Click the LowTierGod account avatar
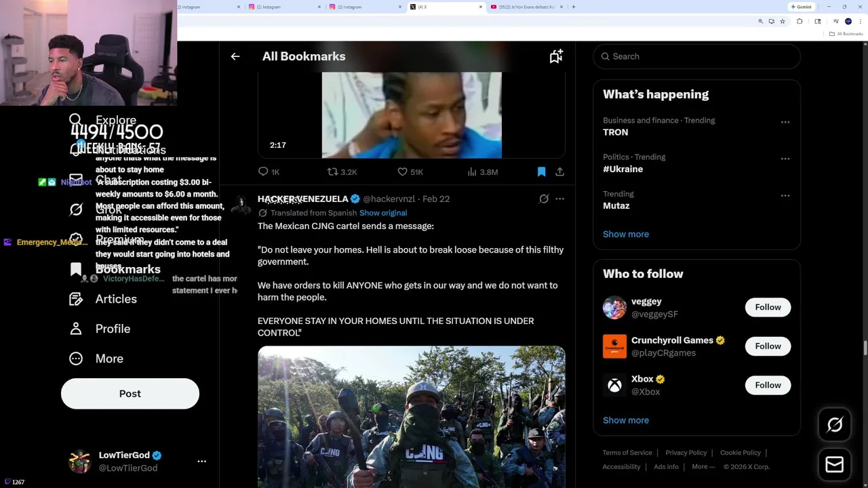This screenshot has width=868, height=488. pos(80,461)
